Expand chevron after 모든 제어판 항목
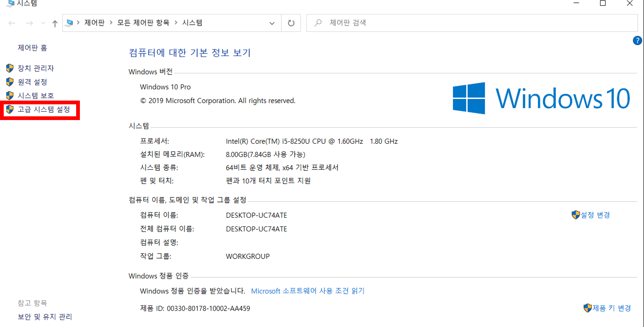This screenshot has height=327, width=644. [x=176, y=23]
